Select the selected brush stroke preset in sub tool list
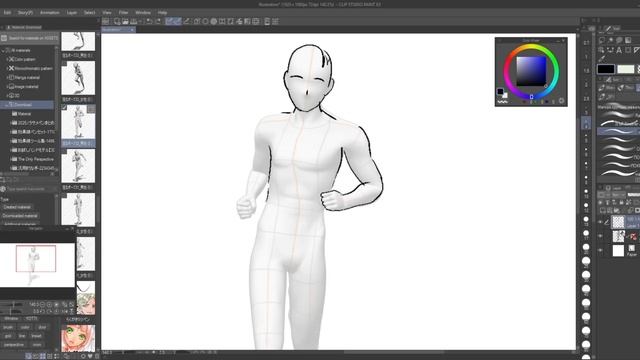Viewport: 640px width, 360px height. [x=618, y=131]
